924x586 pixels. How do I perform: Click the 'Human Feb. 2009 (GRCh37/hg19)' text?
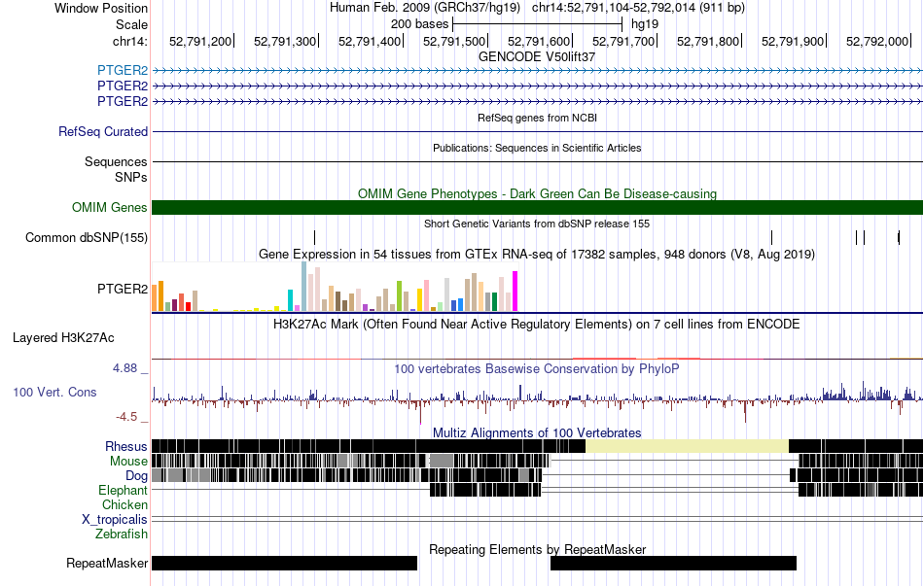tap(425, 8)
